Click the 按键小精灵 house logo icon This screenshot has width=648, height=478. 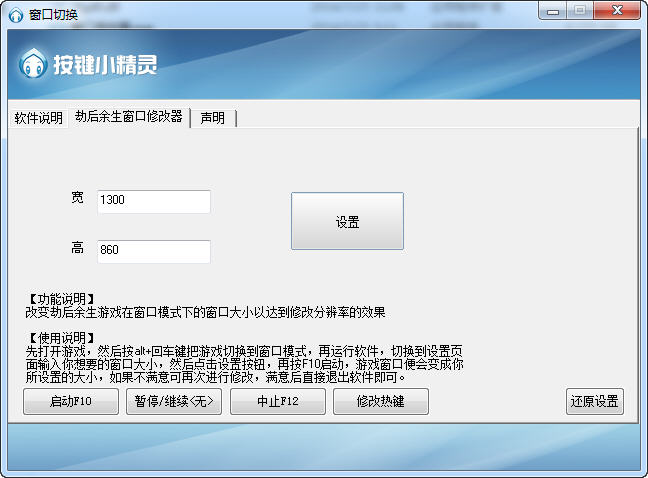click(x=34, y=65)
